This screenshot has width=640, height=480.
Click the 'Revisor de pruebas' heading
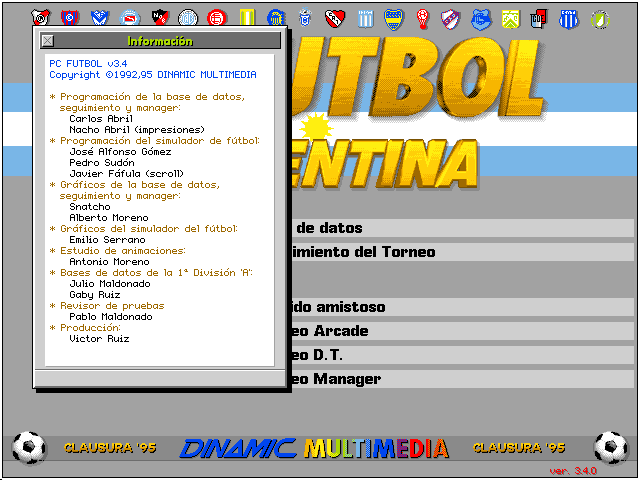coord(112,306)
